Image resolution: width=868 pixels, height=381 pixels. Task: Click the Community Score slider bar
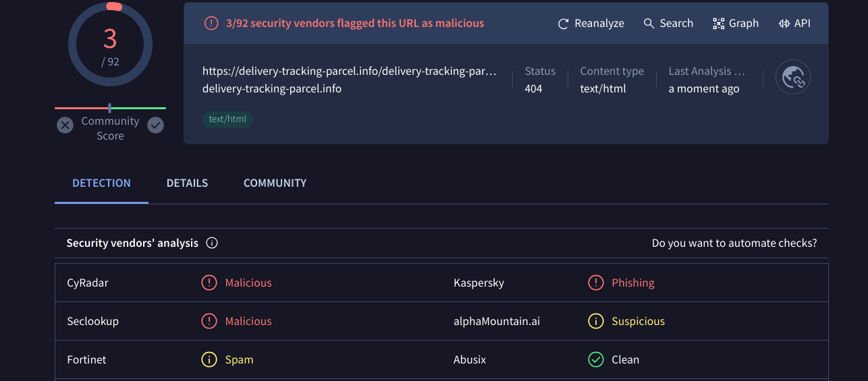point(110,108)
